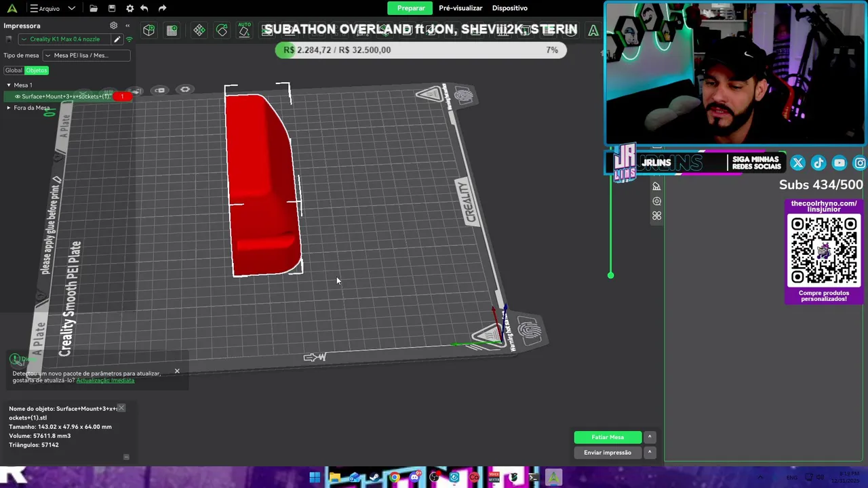868x488 pixels.
Task: Click the donation goal progress bar
Action: click(420, 50)
